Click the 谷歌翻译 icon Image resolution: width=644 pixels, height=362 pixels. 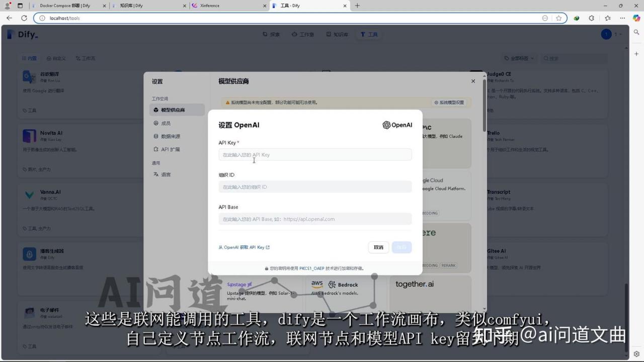point(29,77)
